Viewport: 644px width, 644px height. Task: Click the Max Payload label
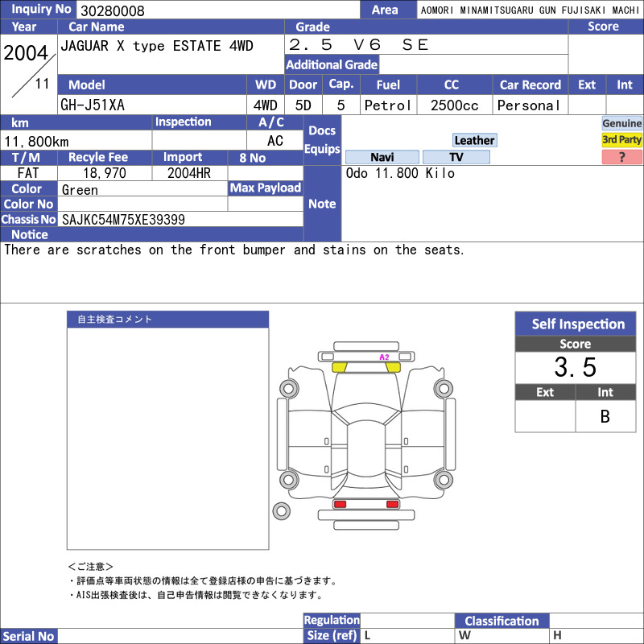click(266, 188)
